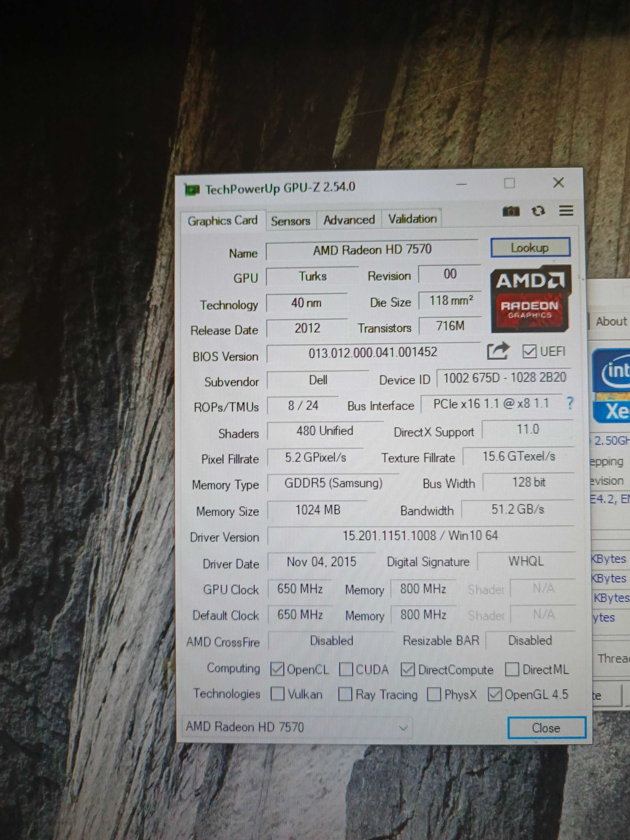
Task: Click the GPU field showing Turks
Action: coord(312,276)
